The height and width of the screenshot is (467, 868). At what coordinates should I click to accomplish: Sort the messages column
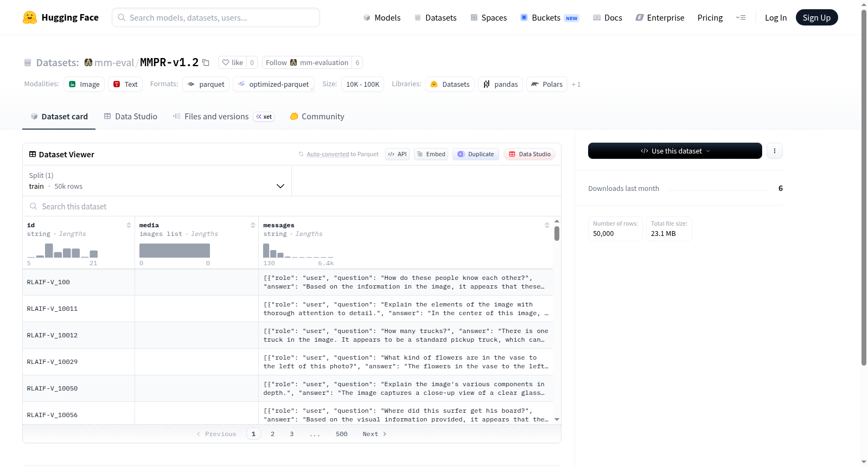[x=547, y=225]
